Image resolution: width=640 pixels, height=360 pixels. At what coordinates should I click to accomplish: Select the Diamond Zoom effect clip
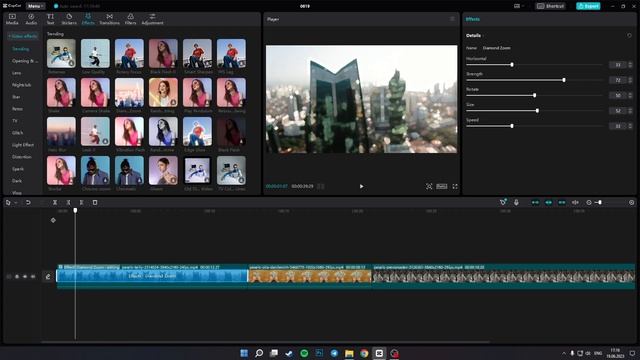coord(152,276)
